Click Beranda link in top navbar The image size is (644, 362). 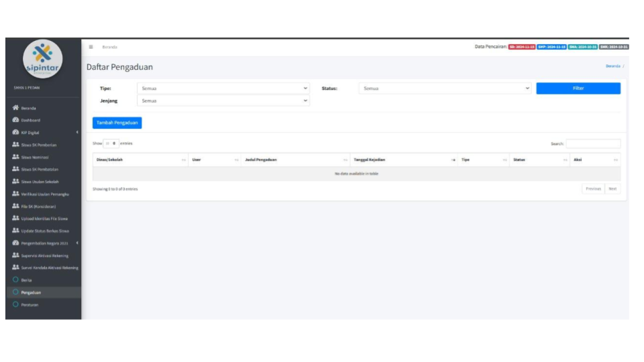109,47
